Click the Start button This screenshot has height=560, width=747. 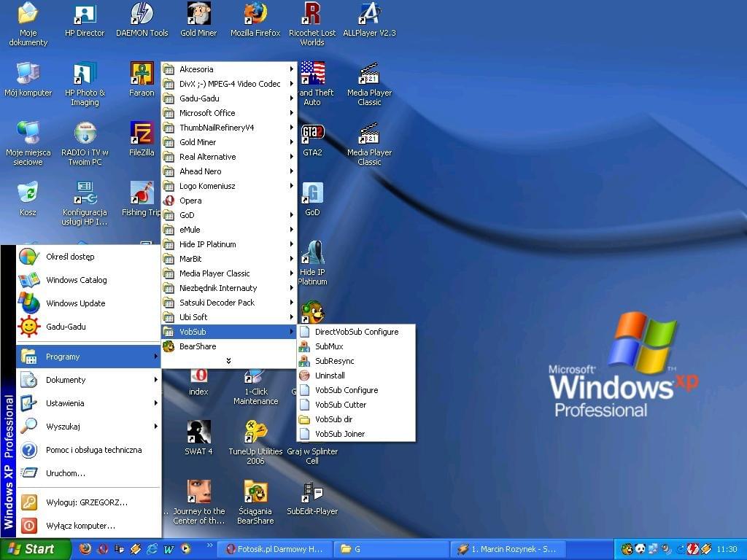(35, 549)
